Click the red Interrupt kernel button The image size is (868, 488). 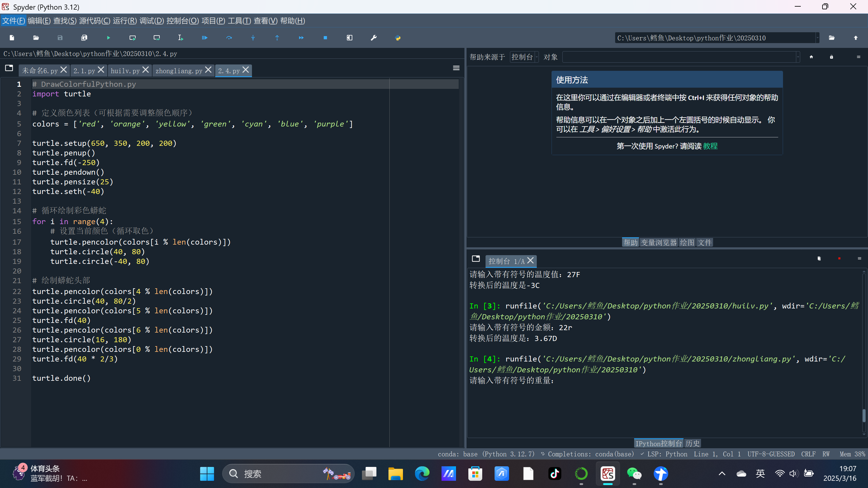[x=839, y=258]
